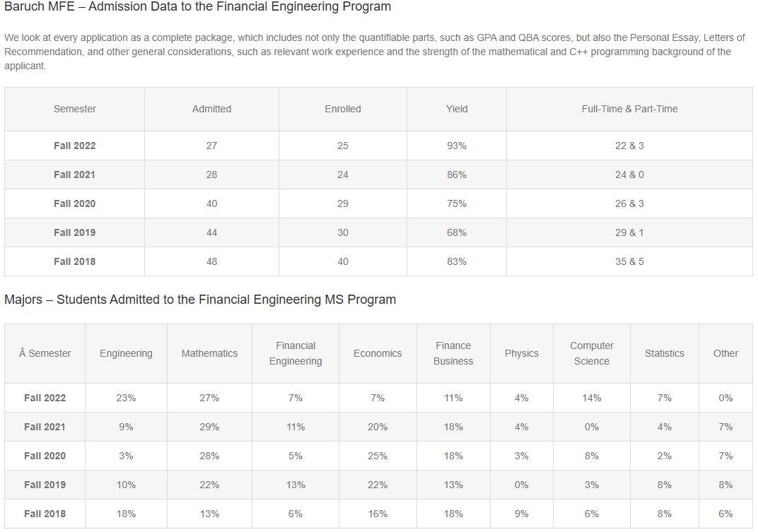Click the "35 & 5" full-time part-time cell
This screenshot has height=532, width=758.
pos(629,261)
